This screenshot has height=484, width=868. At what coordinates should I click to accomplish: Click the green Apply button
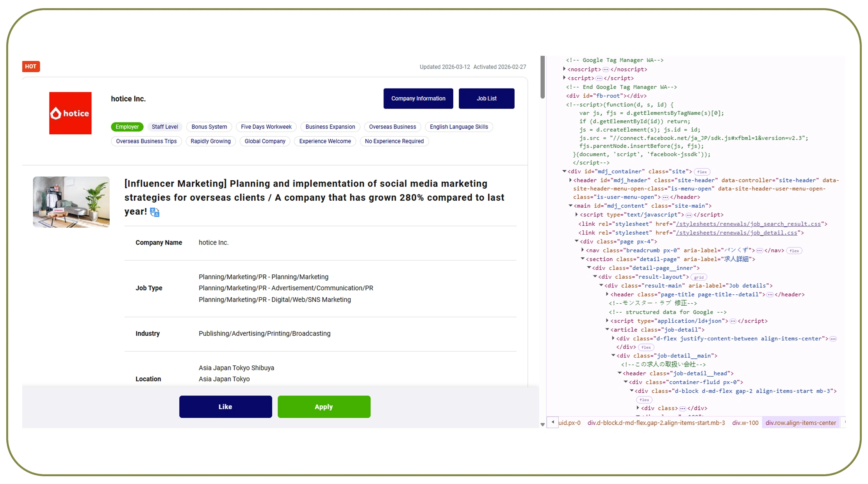click(x=324, y=406)
